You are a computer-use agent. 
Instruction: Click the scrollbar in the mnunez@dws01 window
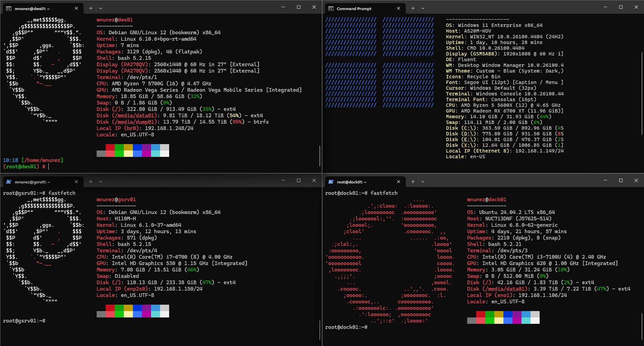click(x=319, y=156)
